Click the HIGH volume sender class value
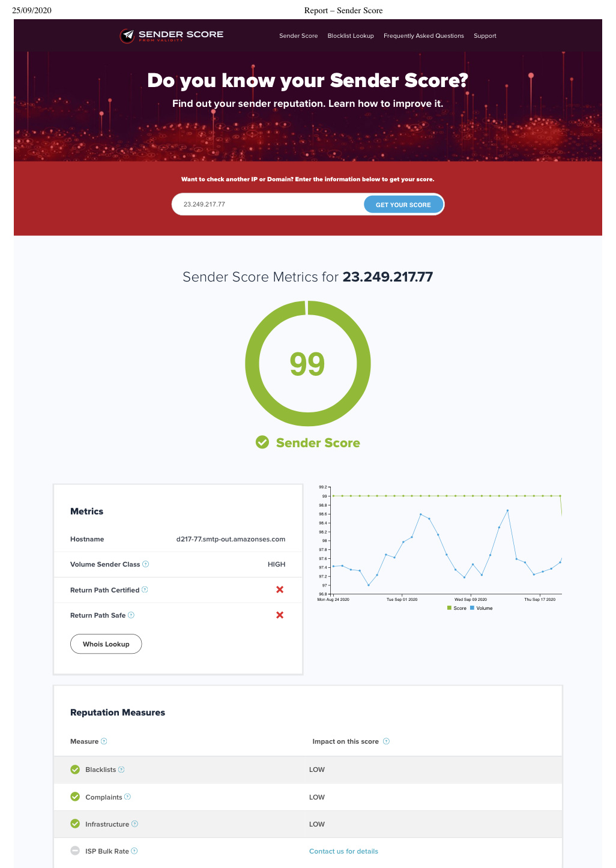Screen dimensions: 616x868 coord(277,564)
